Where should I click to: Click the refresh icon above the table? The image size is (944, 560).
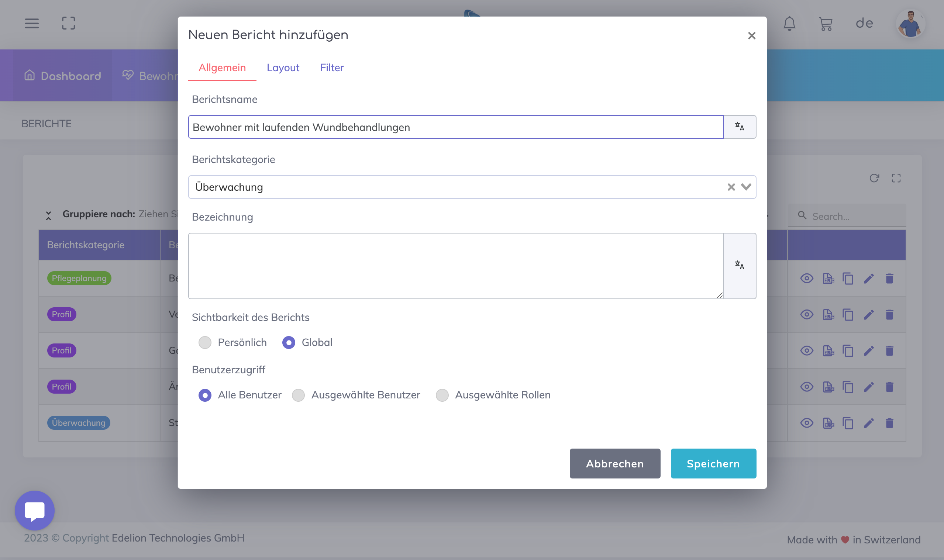[874, 178]
